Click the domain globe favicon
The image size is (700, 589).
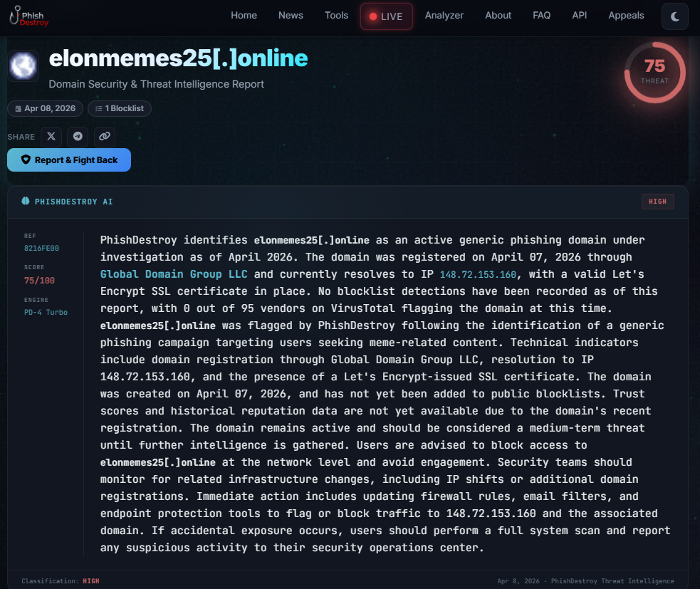[x=23, y=66]
